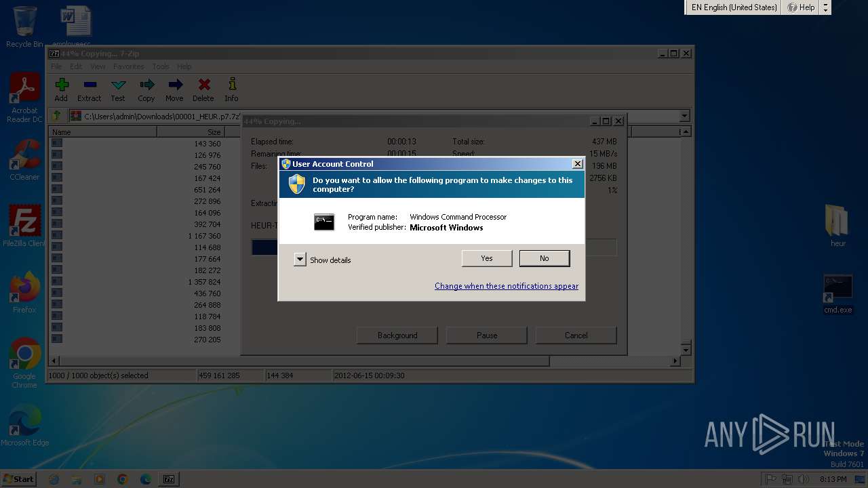Click the Chrome icon in the taskbar
The height and width of the screenshot is (488, 868).
[123, 479]
